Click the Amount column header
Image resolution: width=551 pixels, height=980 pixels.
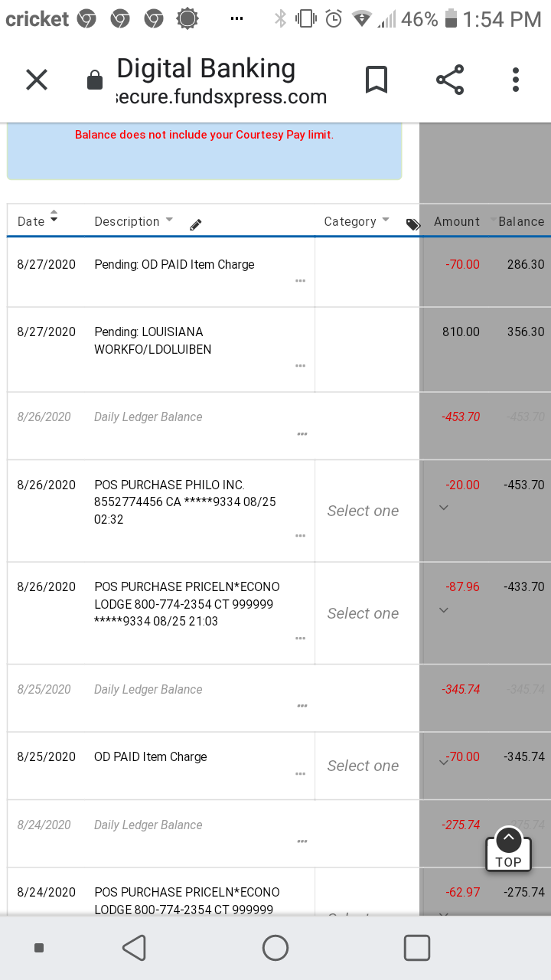click(x=457, y=221)
